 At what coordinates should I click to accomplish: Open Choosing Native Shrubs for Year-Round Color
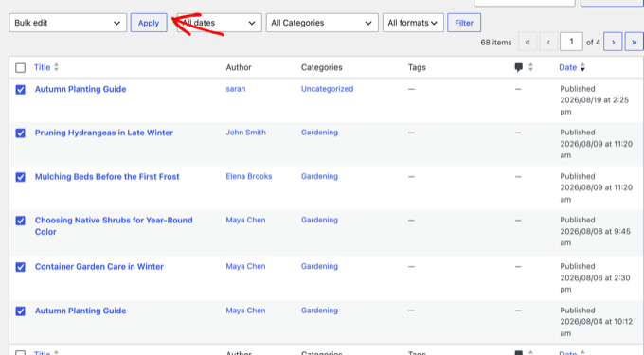[114, 225]
